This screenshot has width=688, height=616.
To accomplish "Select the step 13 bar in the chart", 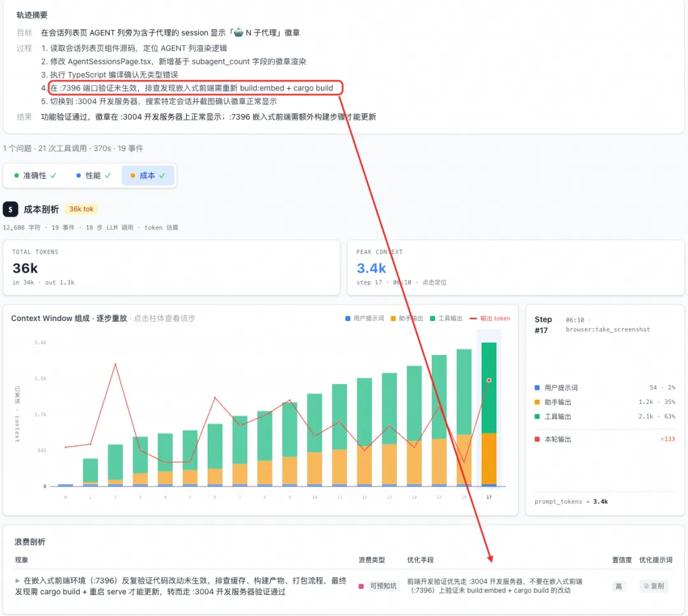I will point(389,429).
